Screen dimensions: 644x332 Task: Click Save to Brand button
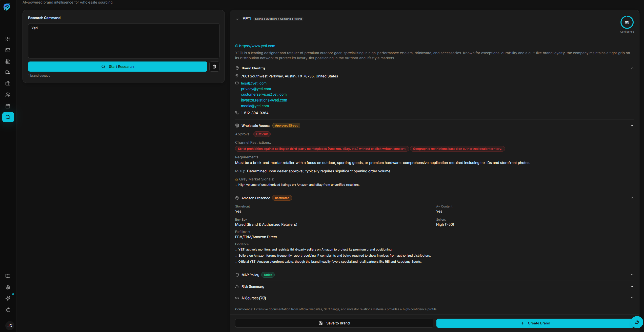coord(334,323)
